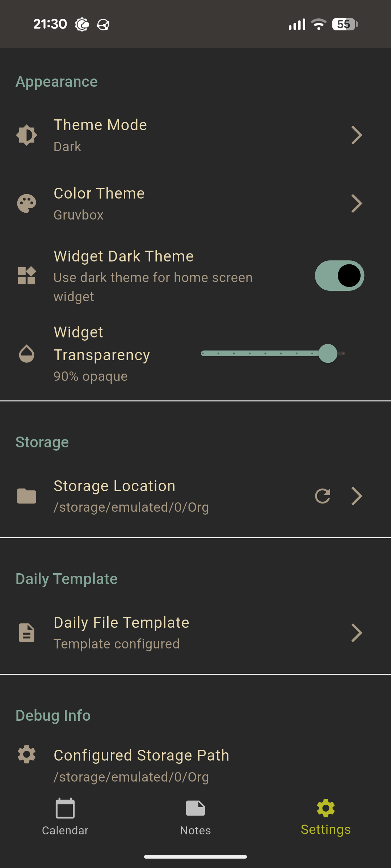This screenshot has height=868, width=391.
Task: Tap the Daily File Template label
Action: (121, 623)
